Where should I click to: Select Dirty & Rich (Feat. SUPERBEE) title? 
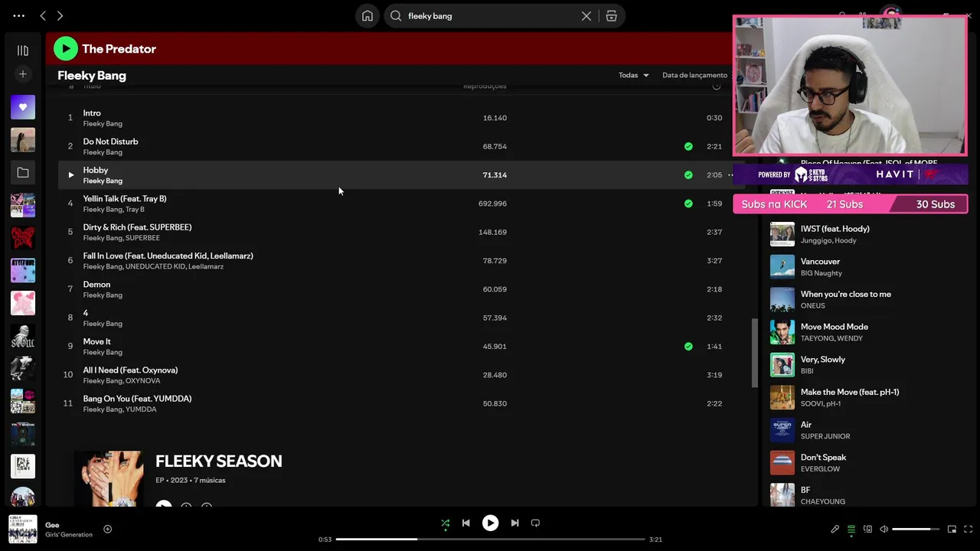[137, 227]
